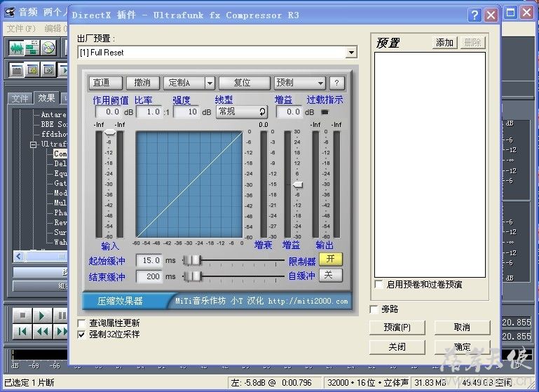Click the 取消 cancel button

(462, 327)
